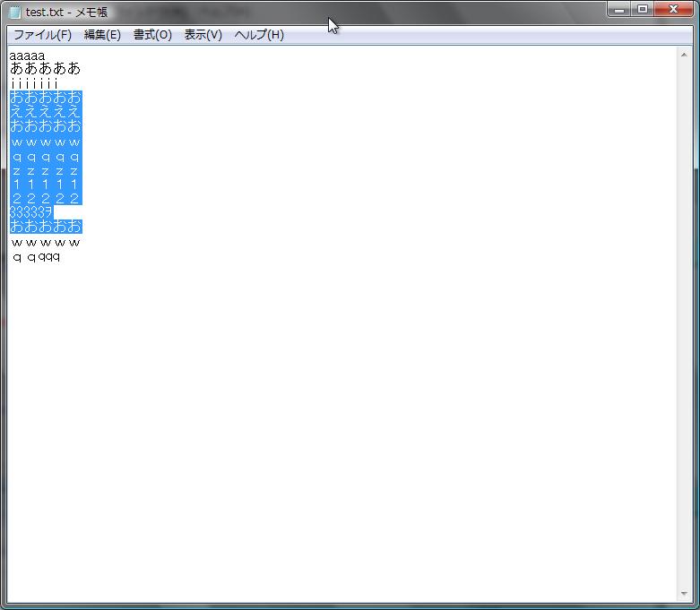Click the title text 'test.txt - メモ帳'
The width and height of the screenshot is (700, 610).
pos(66,12)
